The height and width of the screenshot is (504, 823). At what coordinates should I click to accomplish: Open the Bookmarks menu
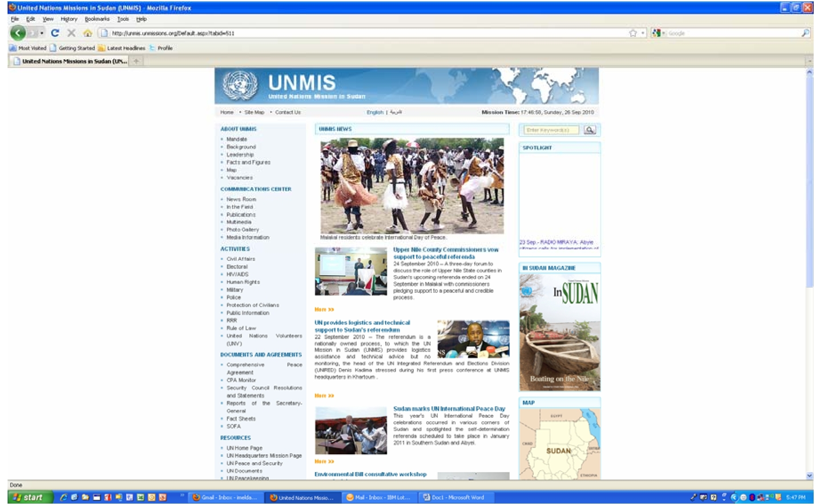click(x=97, y=19)
